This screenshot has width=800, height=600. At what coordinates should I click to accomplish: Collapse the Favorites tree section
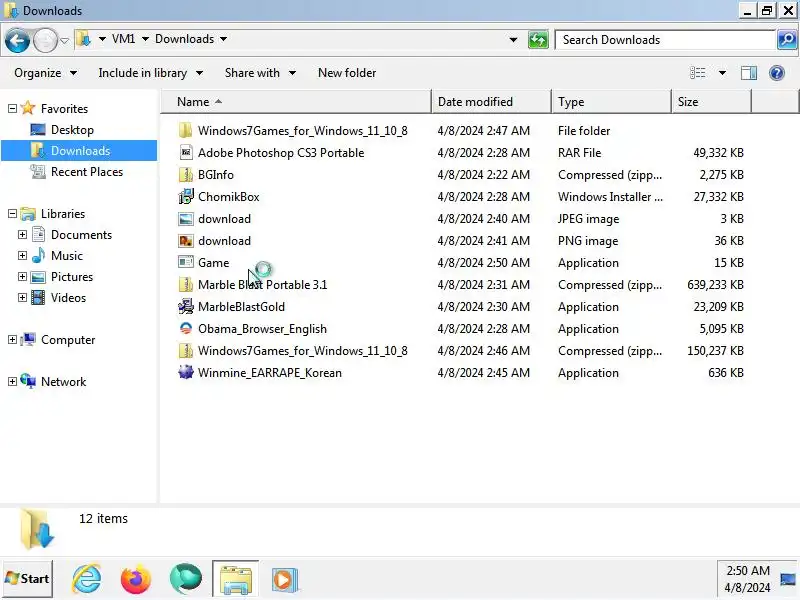pyautogui.click(x=12, y=108)
